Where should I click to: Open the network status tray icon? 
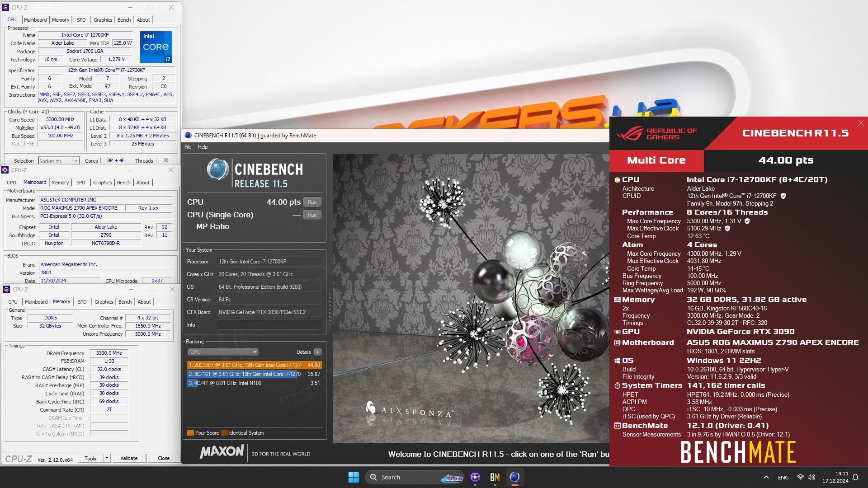(800, 477)
